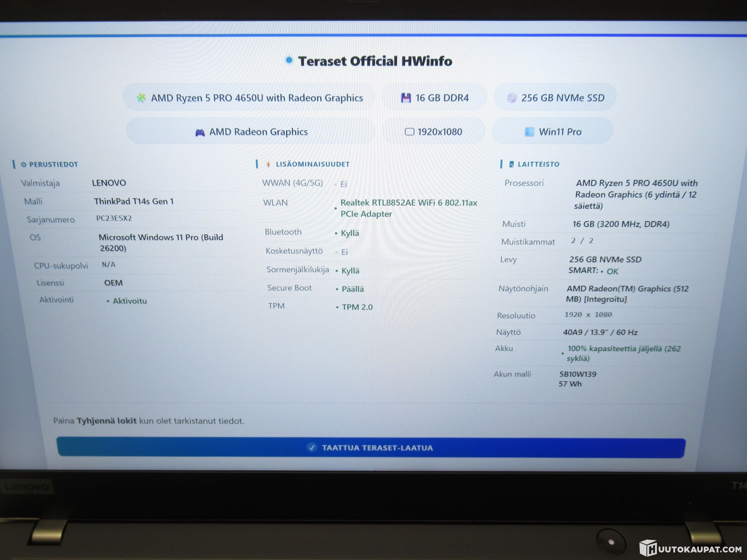Click the Muistikammat label
Image resolution: width=747 pixels, height=560 pixels.
click(x=528, y=242)
